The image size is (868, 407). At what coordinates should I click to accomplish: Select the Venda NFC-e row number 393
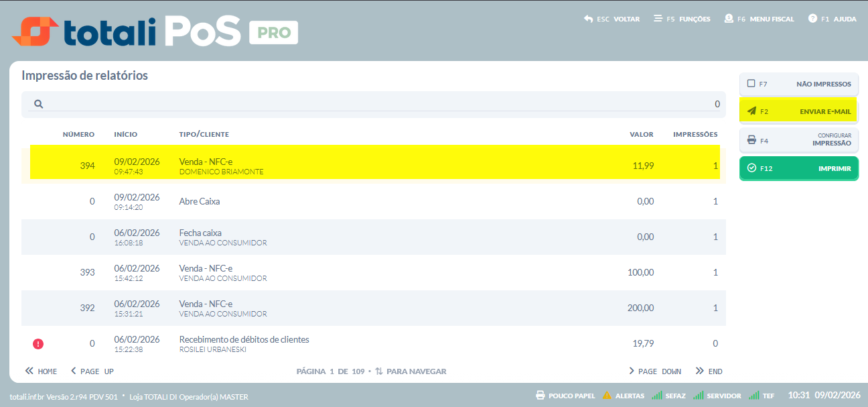[x=374, y=273]
